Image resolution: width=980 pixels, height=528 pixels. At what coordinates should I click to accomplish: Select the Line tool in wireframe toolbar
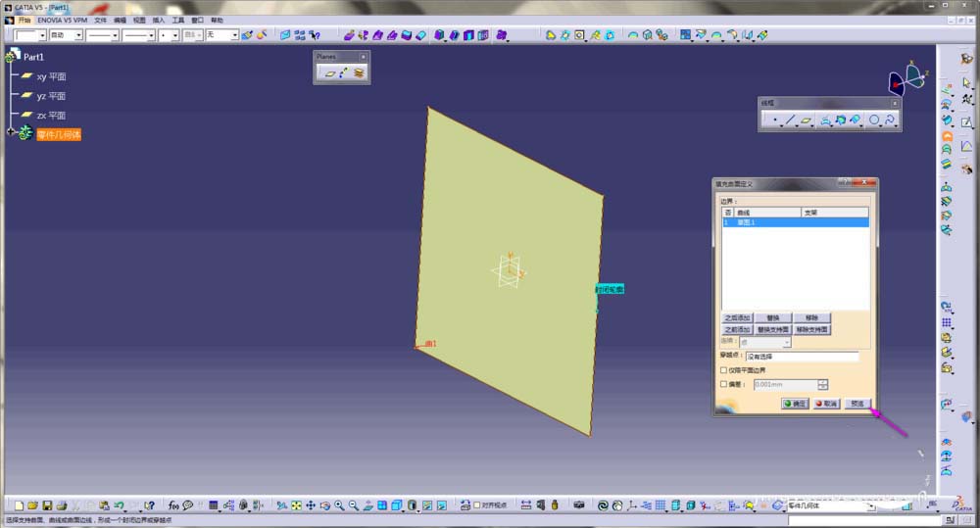point(791,120)
